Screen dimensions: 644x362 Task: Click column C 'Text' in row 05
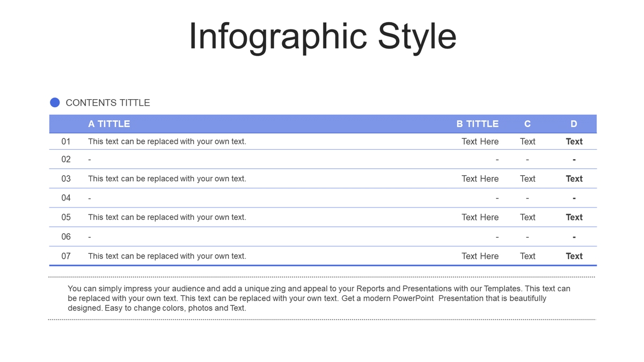point(528,217)
